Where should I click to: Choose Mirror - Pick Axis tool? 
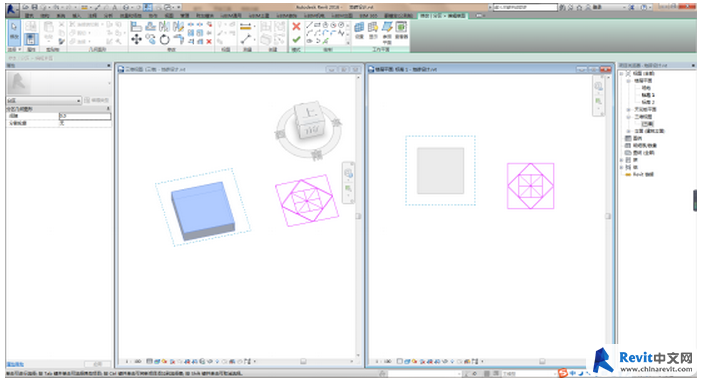165,27
